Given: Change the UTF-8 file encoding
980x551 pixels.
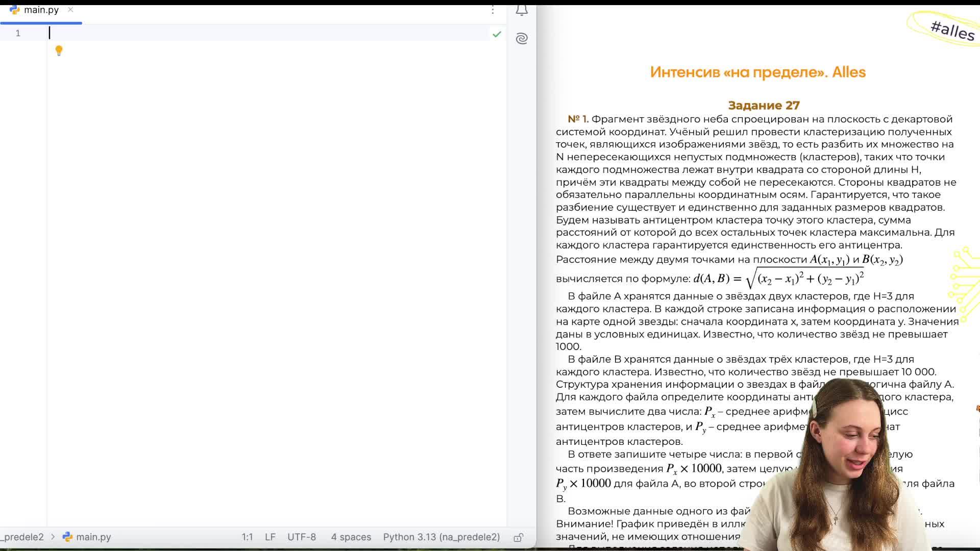Looking at the screenshot, I should 302,537.
